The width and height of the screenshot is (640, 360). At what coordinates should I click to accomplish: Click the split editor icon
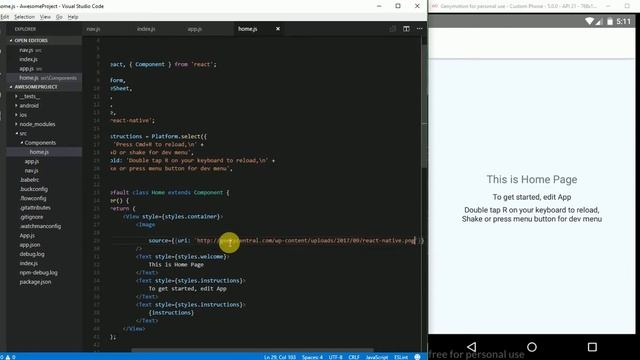pyautogui.click(x=406, y=29)
